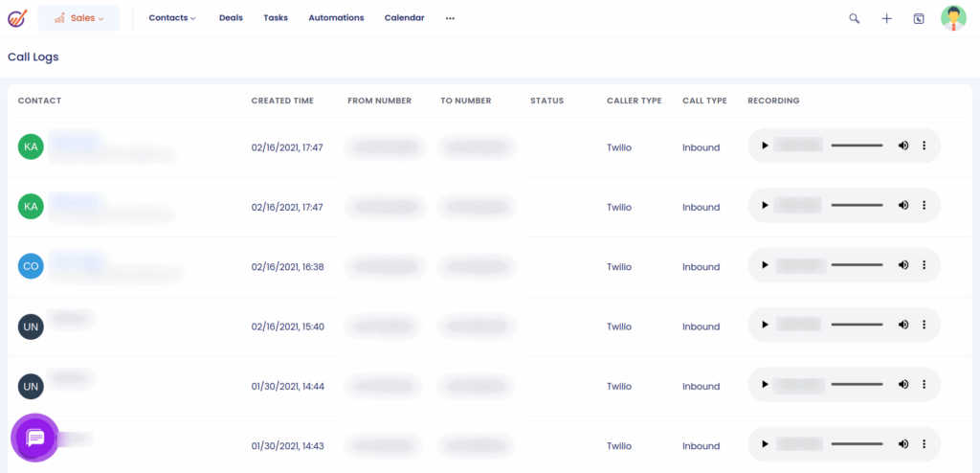Click the app logo in top-left corner
The height and width of the screenshot is (473, 980).
17,18
